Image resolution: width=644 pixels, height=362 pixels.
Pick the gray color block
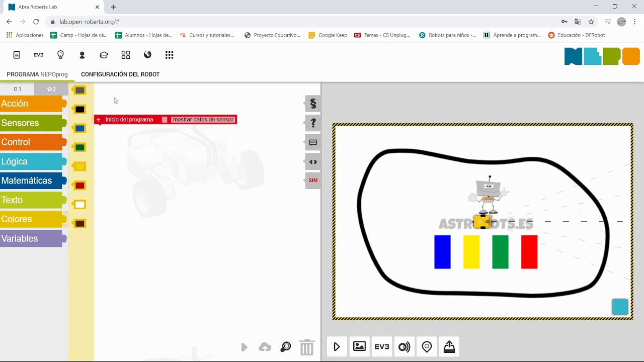(x=79, y=90)
